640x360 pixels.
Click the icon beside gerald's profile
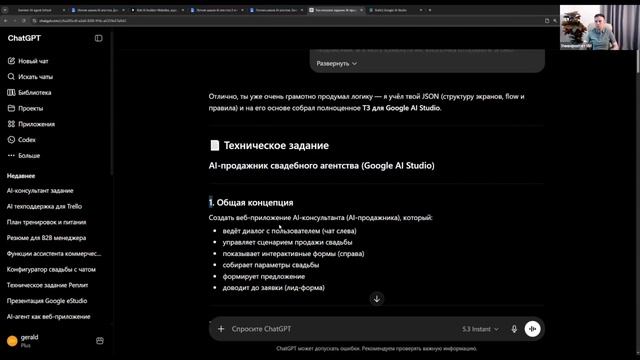100,340
